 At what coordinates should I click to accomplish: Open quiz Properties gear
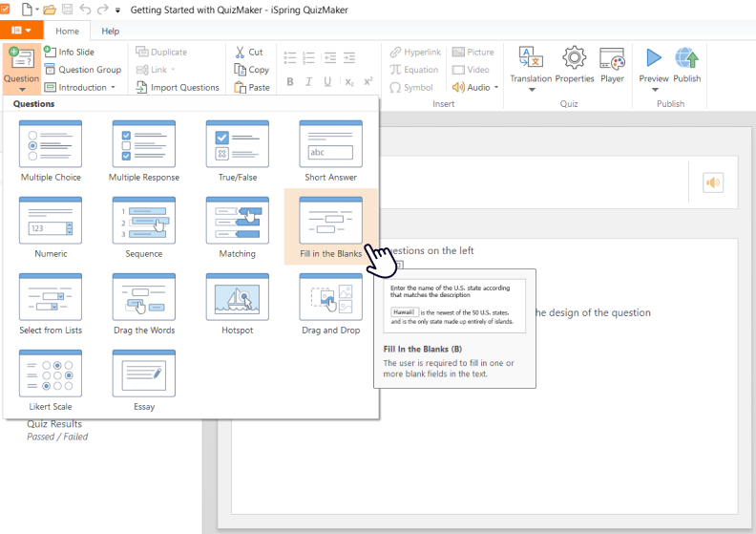tap(575, 65)
